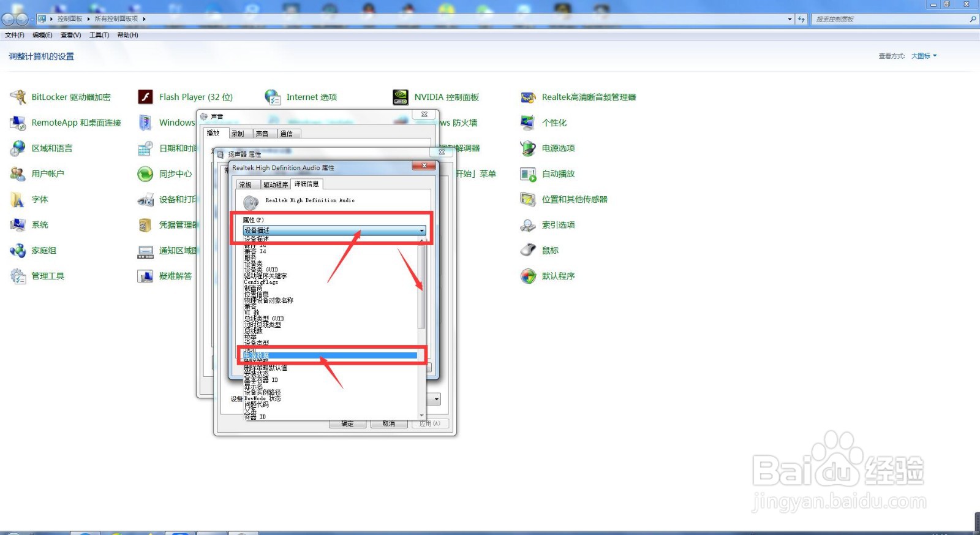This screenshot has width=980, height=535.
Task: Click 确定 button in 扬声器 属性
Action: [x=347, y=423]
